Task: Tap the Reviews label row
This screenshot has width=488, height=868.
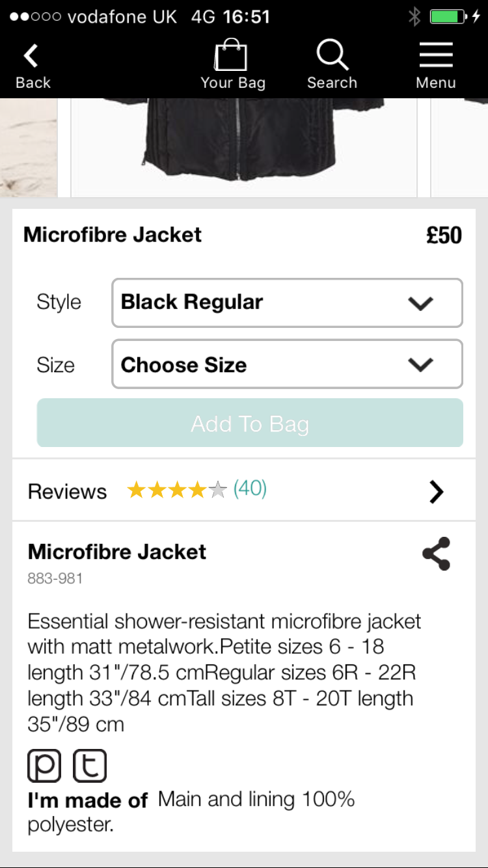Action: click(x=67, y=492)
